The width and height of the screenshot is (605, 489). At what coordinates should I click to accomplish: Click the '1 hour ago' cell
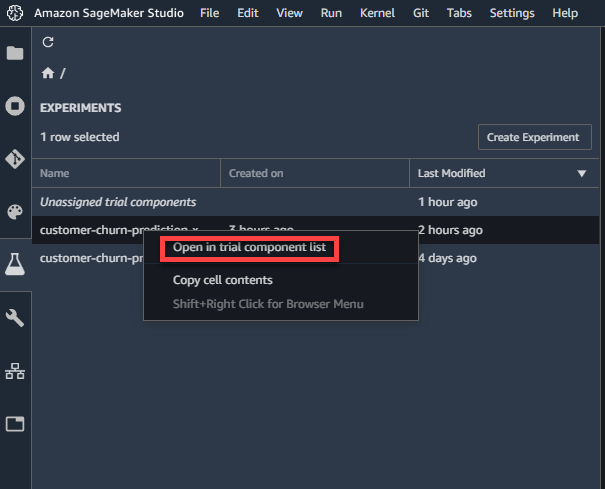coord(448,202)
